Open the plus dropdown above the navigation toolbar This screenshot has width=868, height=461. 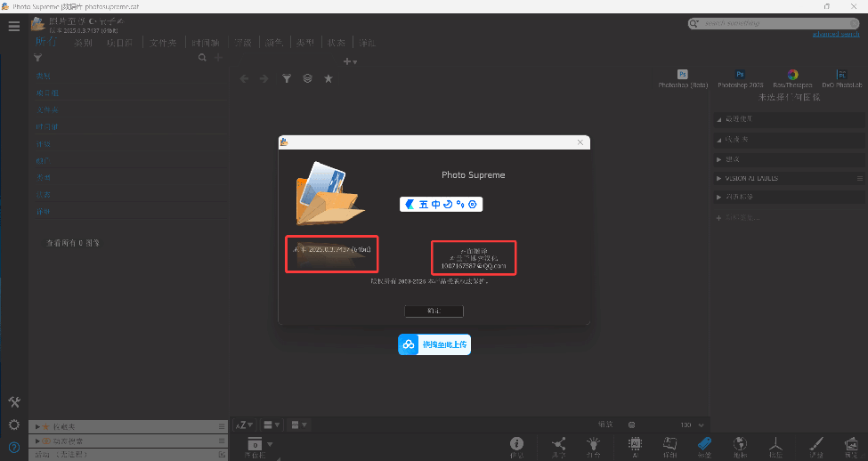pyautogui.click(x=350, y=61)
